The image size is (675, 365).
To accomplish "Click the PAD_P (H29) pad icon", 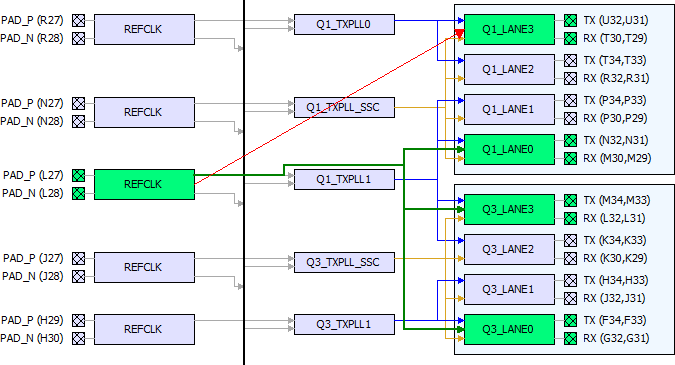I will coord(78,320).
